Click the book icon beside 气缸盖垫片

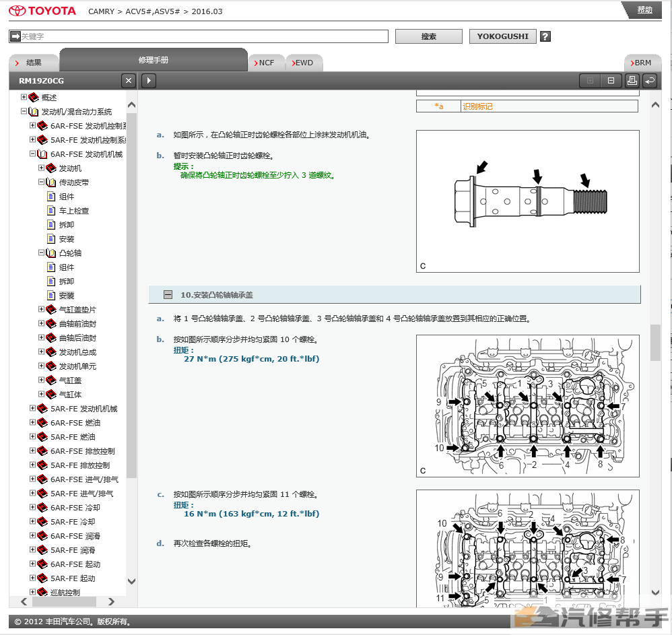tap(51, 309)
